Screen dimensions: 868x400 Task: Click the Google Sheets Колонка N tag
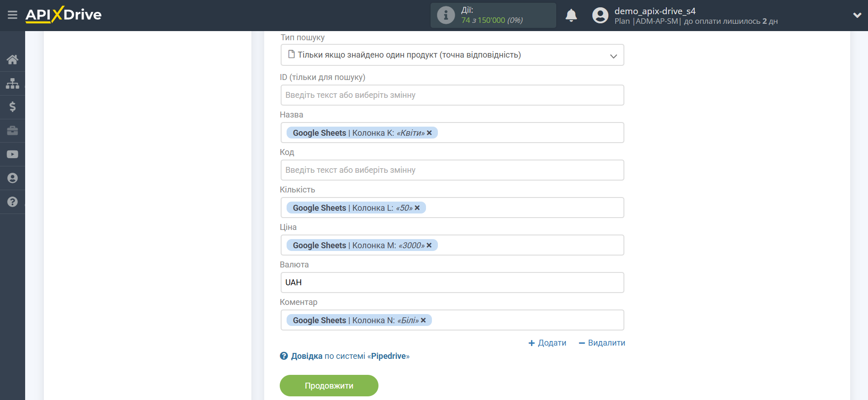[359, 320]
